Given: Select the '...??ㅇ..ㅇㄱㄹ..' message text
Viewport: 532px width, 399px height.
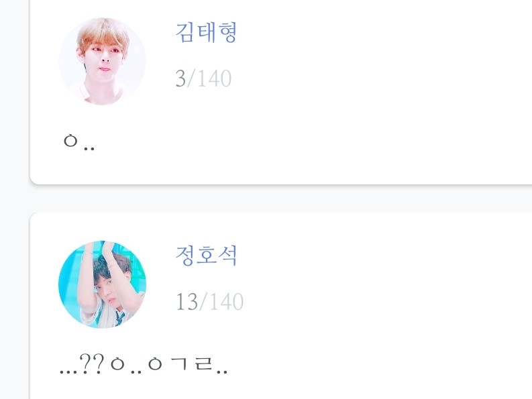Looking at the screenshot, I should [144, 363].
